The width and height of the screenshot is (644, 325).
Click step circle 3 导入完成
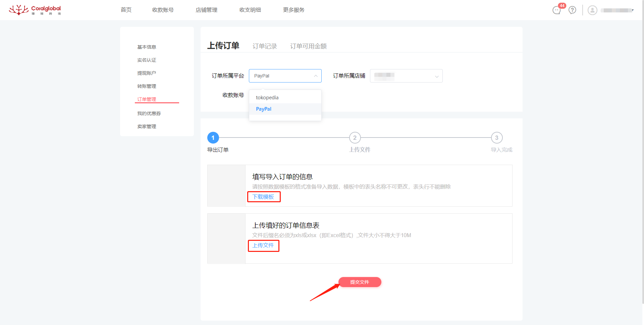pyautogui.click(x=497, y=138)
